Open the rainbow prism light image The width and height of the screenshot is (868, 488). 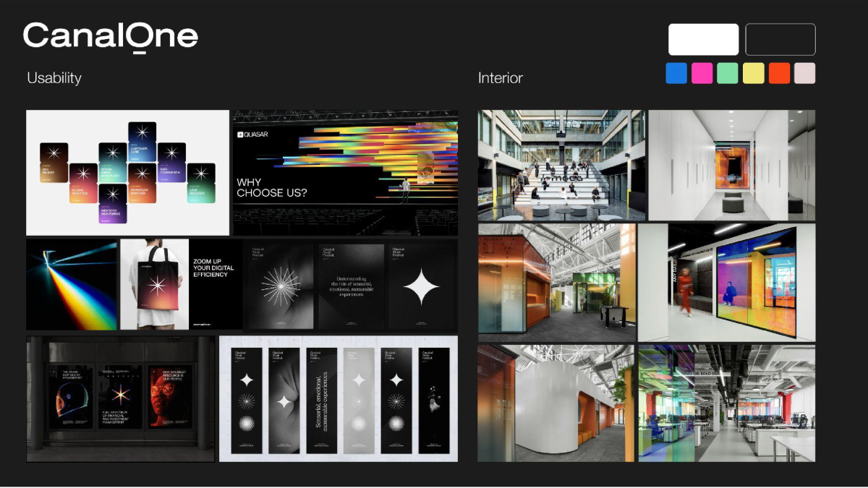(72, 285)
